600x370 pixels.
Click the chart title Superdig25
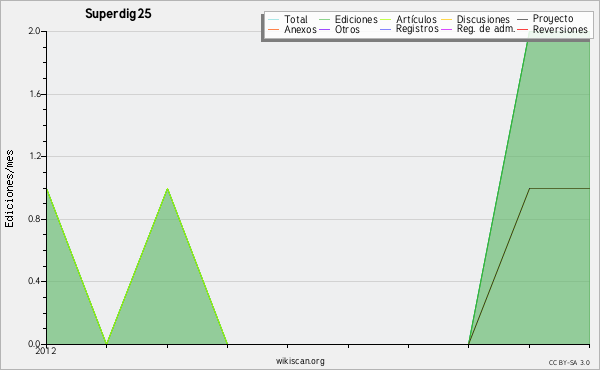[x=118, y=14]
